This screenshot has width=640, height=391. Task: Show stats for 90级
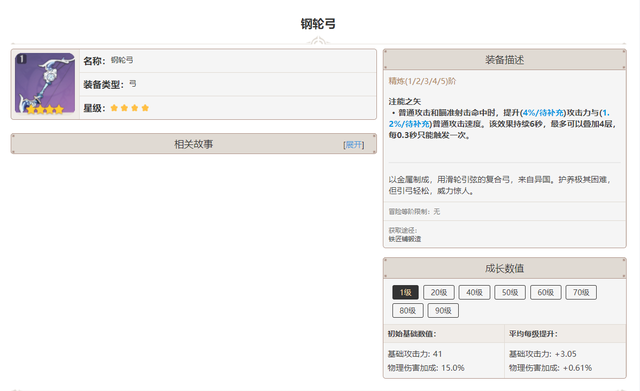pyautogui.click(x=443, y=311)
